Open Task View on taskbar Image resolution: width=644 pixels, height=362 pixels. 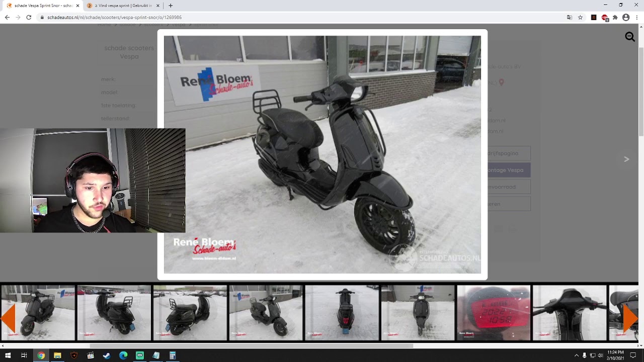(x=24, y=355)
